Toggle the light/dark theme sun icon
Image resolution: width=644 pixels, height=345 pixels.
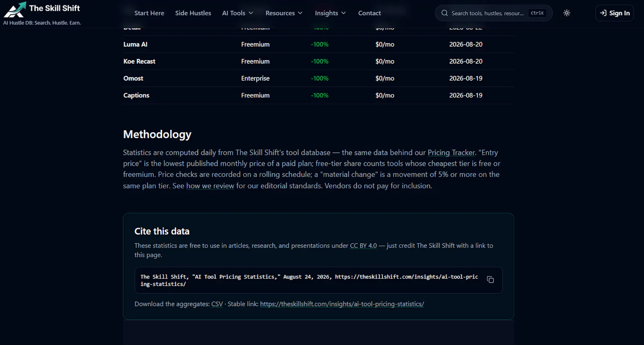coord(567,13)
